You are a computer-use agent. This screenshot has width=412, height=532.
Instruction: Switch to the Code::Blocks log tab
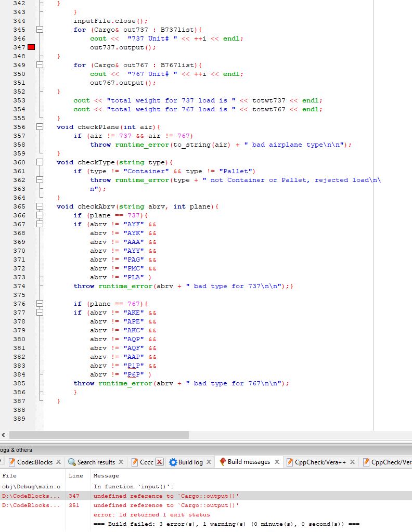35,462
